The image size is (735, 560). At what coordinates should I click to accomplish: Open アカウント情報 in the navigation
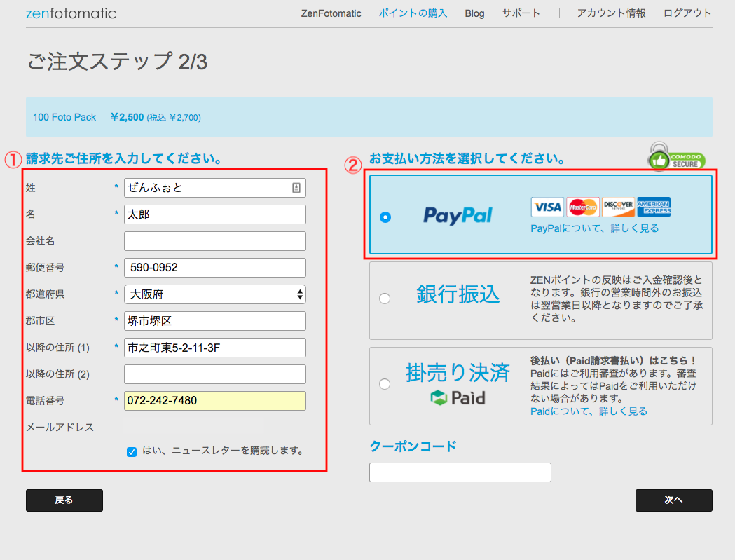[611, 13]
